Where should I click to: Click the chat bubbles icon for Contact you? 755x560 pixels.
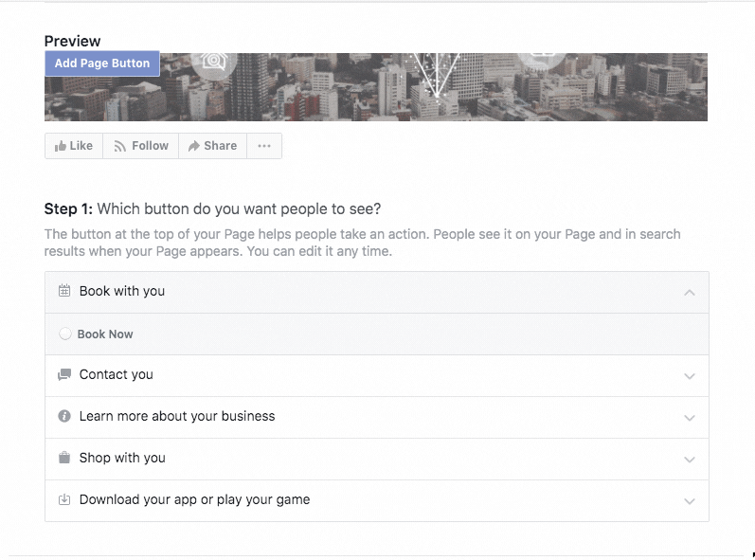point(64,374)
